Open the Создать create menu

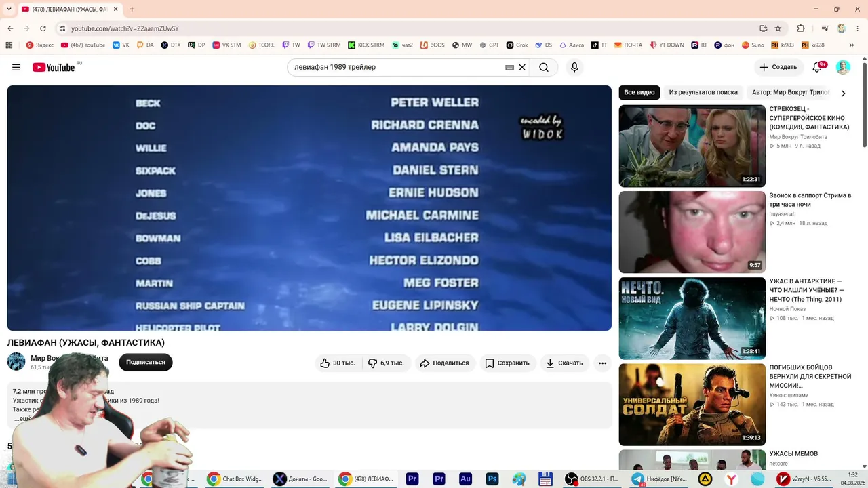[x=778, y=67]
